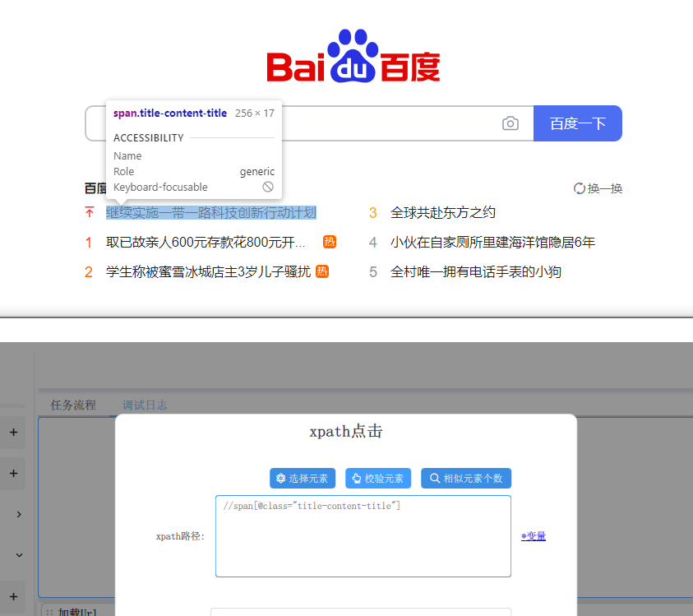Click into the xpath路径 text area
This screenshot has height=616, width=693.
(363, 536)
